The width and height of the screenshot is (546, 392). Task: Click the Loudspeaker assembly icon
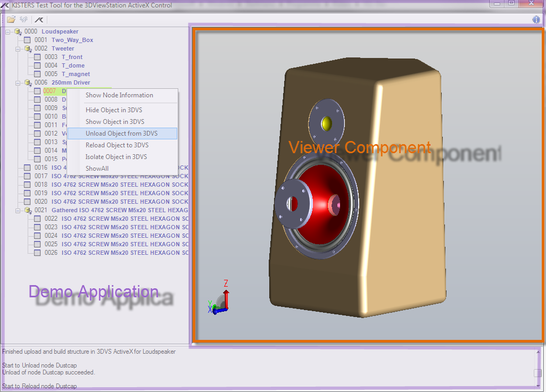tap(18, 32)
